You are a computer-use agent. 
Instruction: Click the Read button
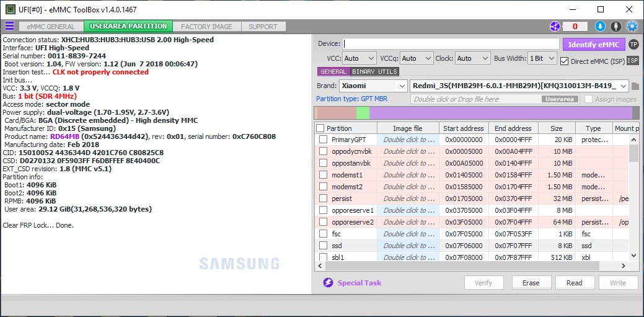[574, 283]
